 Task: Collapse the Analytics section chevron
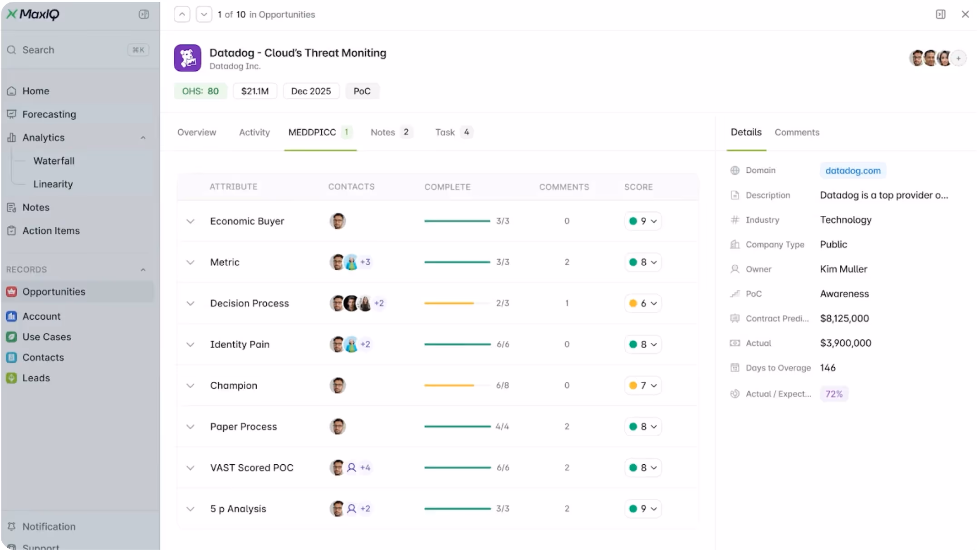coord(143,138)
